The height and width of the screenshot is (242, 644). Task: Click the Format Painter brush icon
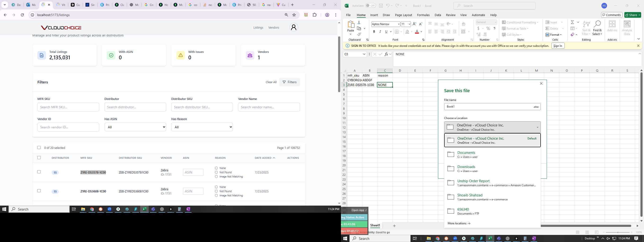pos(359,35)
